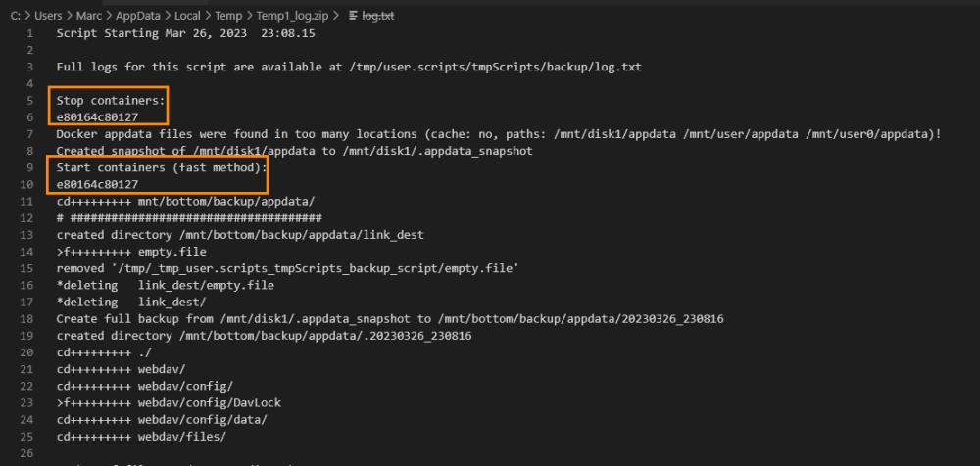This screenshot has width=980, height=466.
Task: Select the C: drive breadcrumb
Action: pos(17,16)
